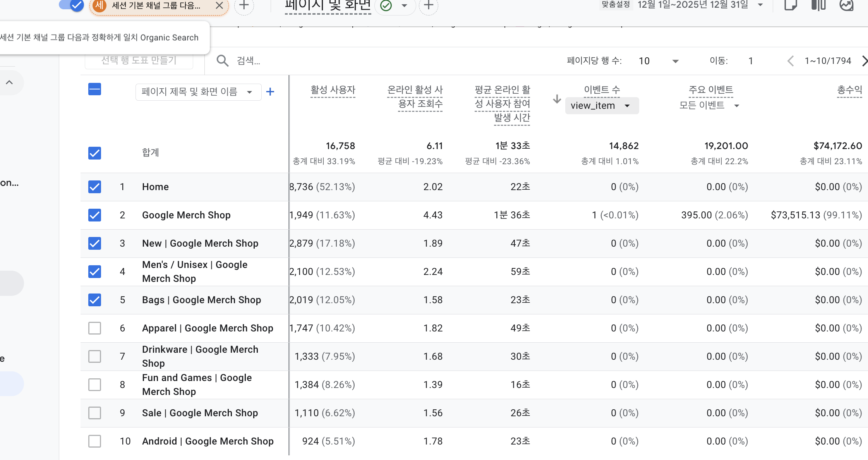The width and height of the screenshot is (868, 460).
Task: Click the green check status icon by the report title
Action: coord(386,5)
